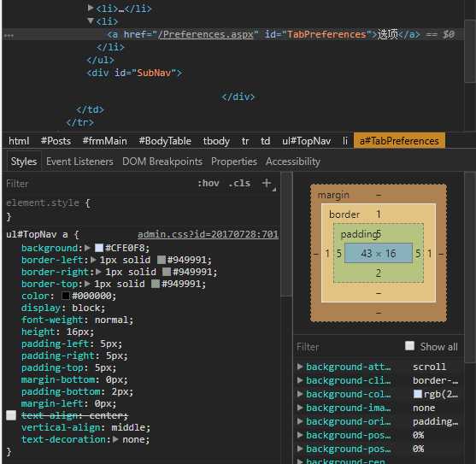Open admin.css source link
The height and width of the screenshot is (464, 476).
(x=208, y=234)
